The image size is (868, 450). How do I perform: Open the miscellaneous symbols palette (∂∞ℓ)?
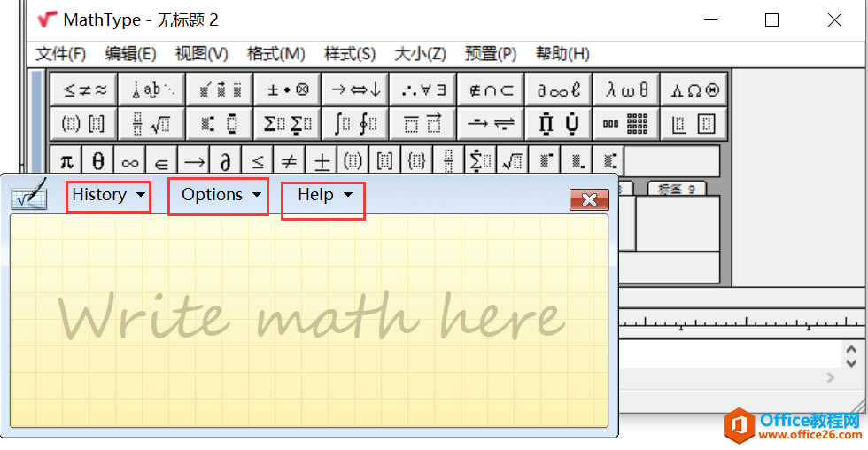pyautogui.click(x=559, y=89)
